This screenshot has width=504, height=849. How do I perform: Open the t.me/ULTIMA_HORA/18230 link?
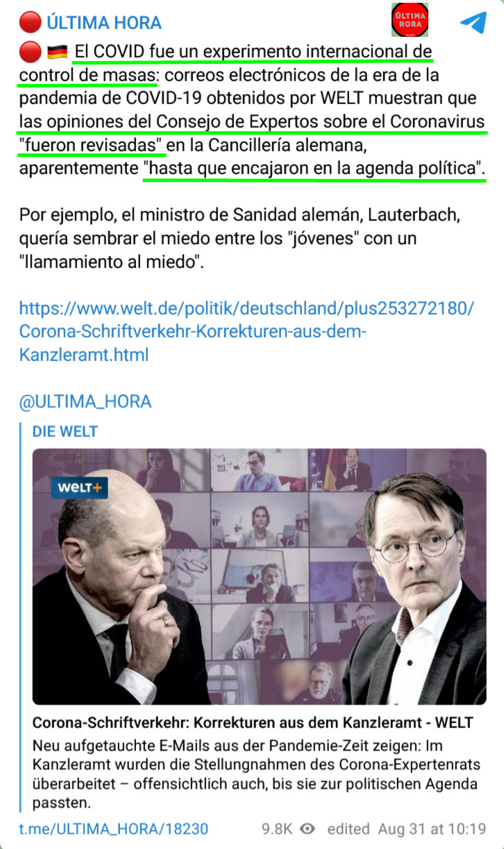(x=114, y=829)
